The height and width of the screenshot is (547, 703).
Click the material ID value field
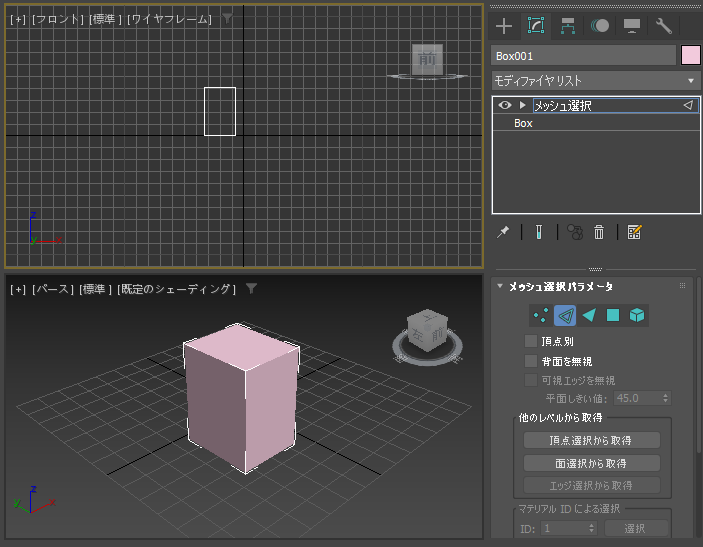(564, 529)
